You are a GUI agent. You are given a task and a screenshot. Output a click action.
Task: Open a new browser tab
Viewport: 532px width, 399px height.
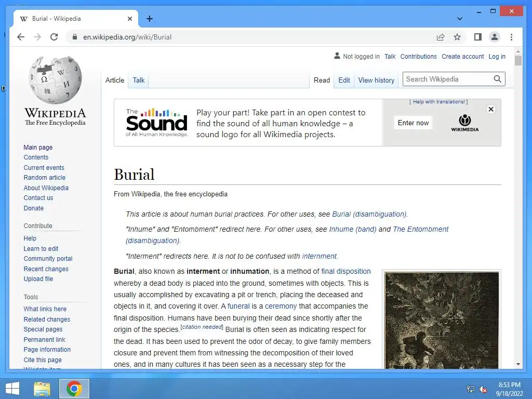(x=150, y=19)
